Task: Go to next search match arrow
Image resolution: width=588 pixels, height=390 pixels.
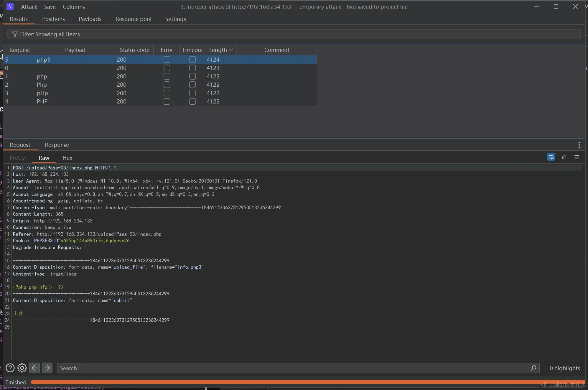Action: pos(47,368)
